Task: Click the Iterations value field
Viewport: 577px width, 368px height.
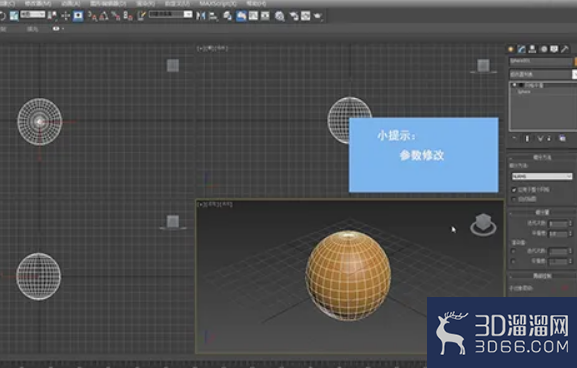Action: click(x=558, y=224)
